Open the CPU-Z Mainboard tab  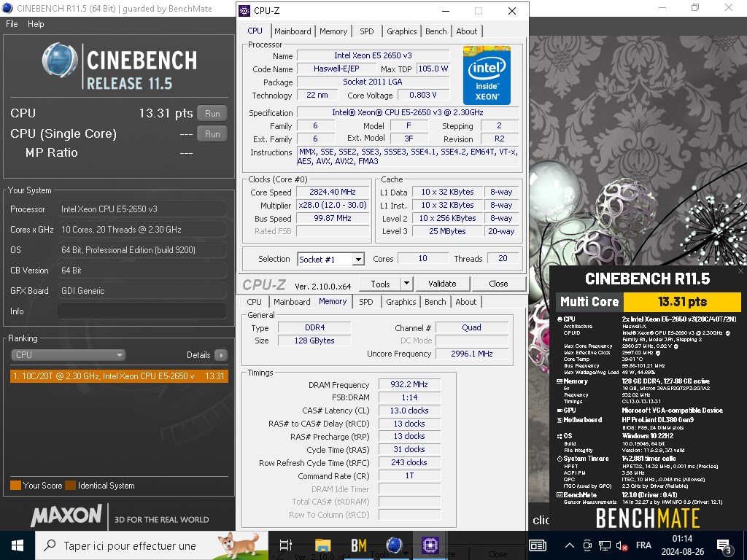coord(293,31)
